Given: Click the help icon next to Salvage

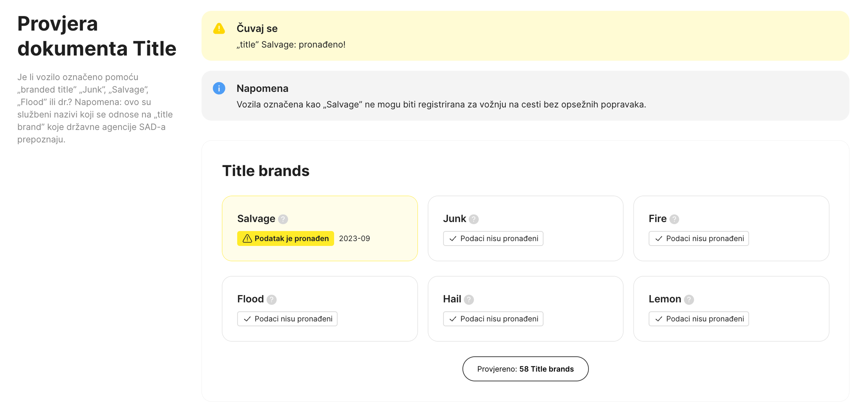Looking at the screenshot, I should coord(283,219).
